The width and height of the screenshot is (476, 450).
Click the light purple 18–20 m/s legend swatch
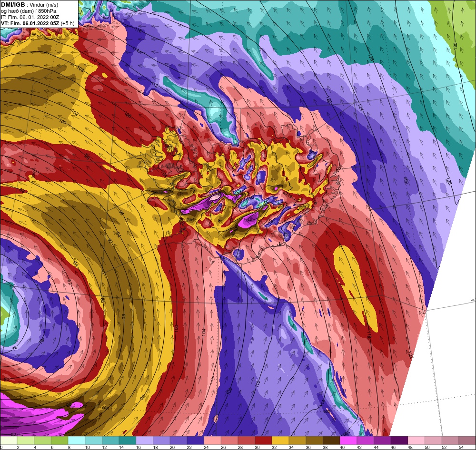pos(161,440)
